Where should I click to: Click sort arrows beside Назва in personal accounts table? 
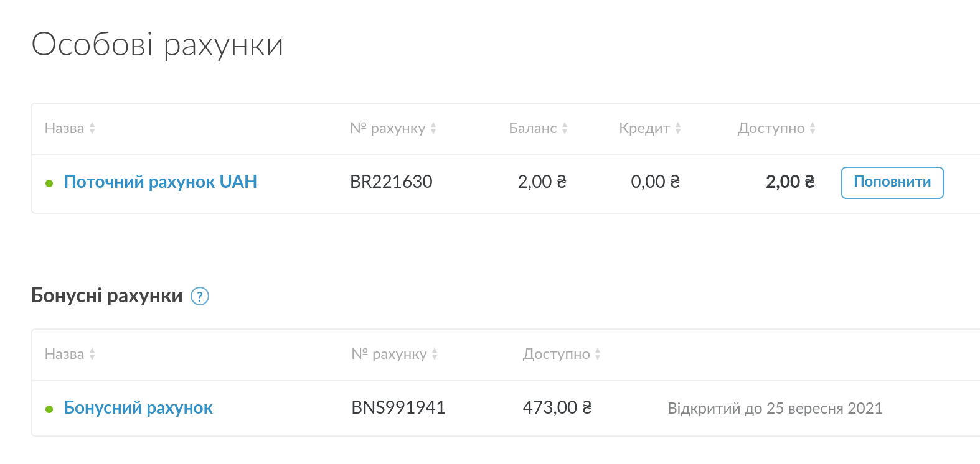pos(92,129)
